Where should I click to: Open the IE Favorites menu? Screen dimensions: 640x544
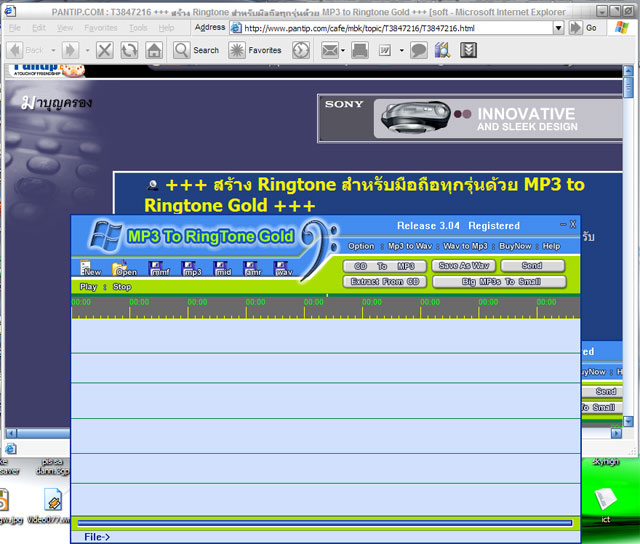point(101,28)
